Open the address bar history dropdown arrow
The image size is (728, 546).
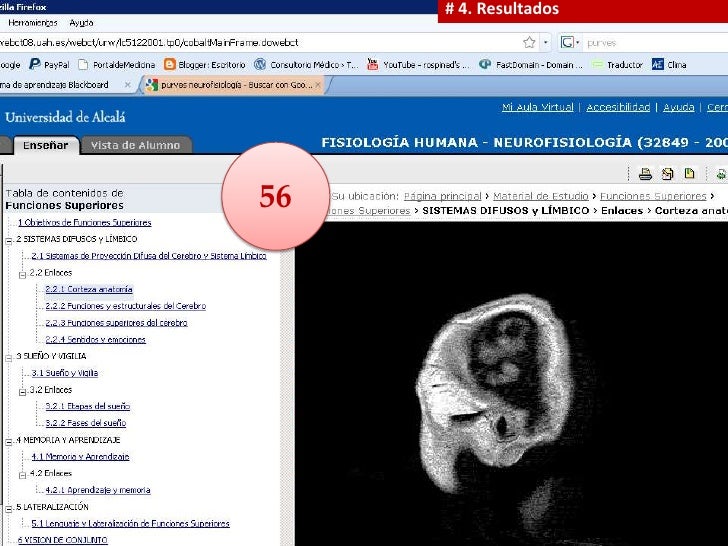(x=546, y=43)
